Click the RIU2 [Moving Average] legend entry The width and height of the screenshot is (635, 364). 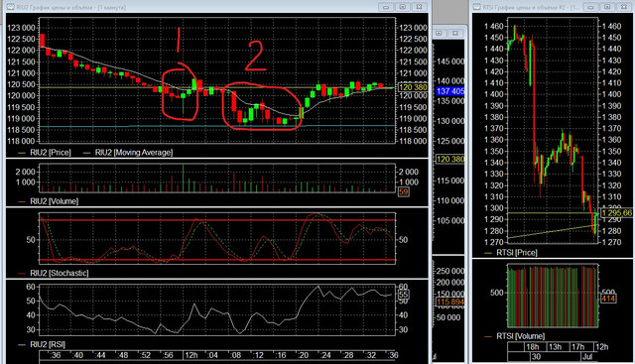point(128,153)
